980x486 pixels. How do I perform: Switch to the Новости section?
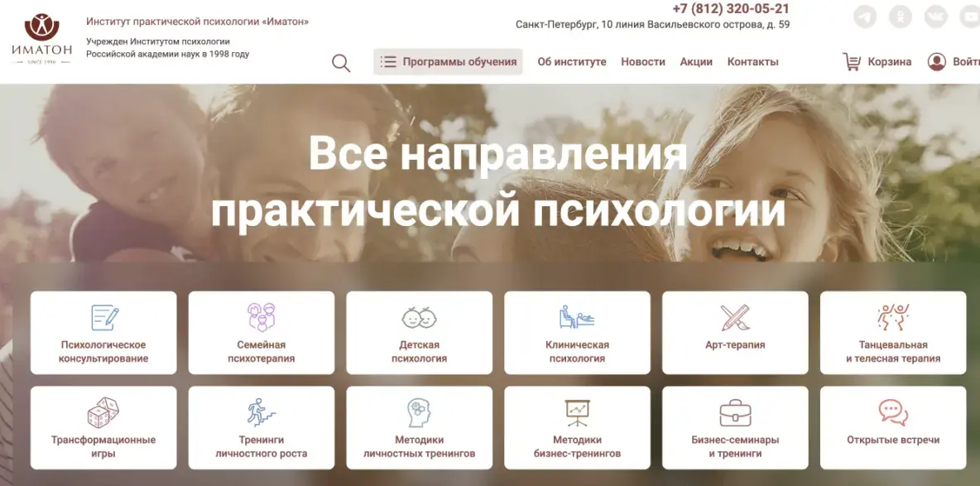click(x=643, y=61)
